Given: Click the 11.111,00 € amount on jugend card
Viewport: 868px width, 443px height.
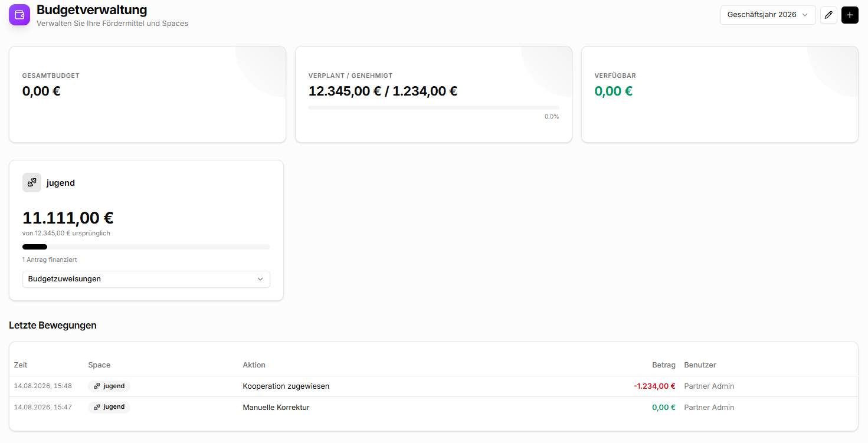Looking at the screenshot, I should pos(68,218).
